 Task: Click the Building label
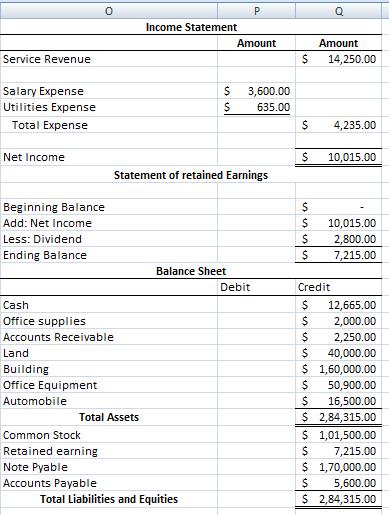[x=26, y=369]
